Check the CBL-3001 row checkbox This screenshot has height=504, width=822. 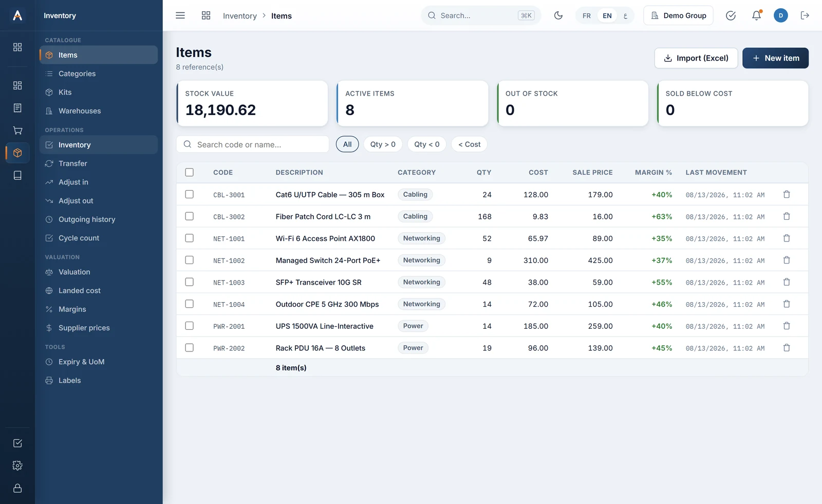190,194
